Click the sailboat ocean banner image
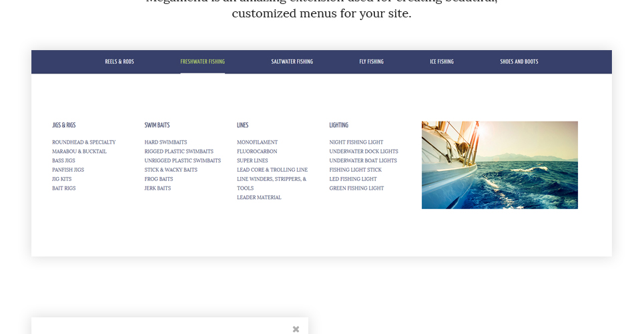 coord(499,165)
